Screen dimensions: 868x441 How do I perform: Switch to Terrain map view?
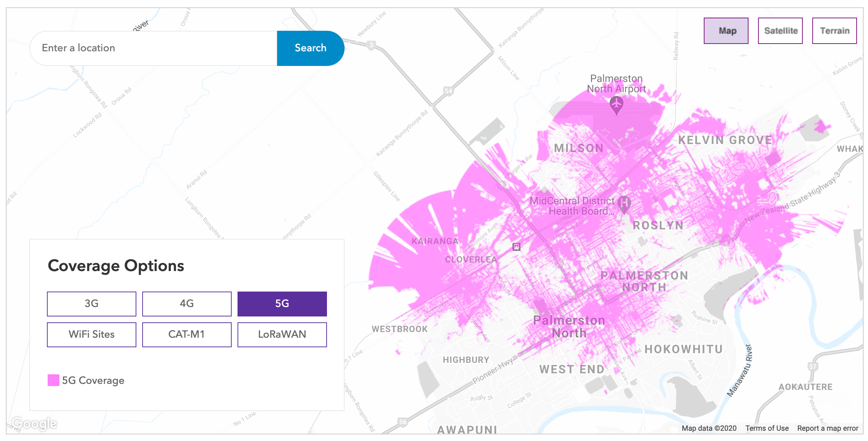click(834, 31)
